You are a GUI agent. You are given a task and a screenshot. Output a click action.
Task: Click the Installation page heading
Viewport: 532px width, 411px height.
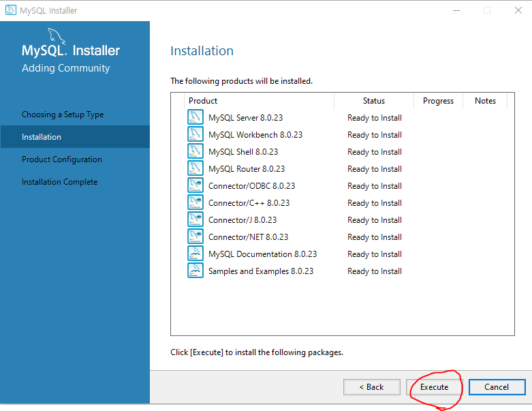pyautogui.click(x=202, y=51)
